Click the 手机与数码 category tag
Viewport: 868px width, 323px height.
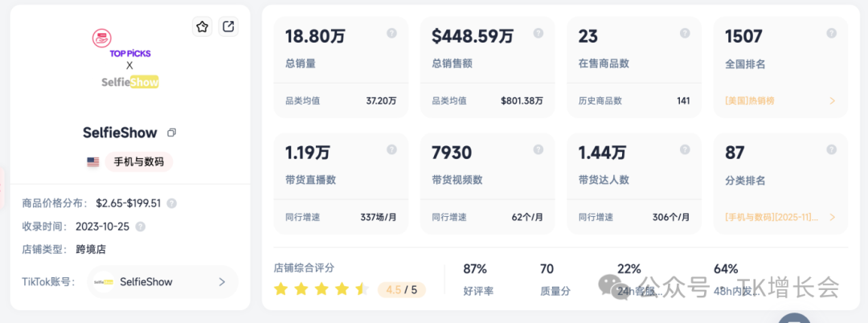[138, 161]
